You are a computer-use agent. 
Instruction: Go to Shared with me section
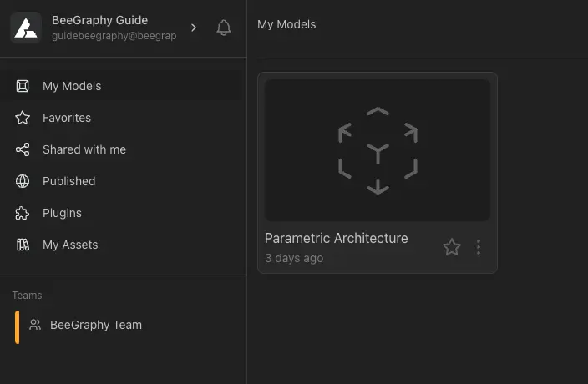coord(84,149)
